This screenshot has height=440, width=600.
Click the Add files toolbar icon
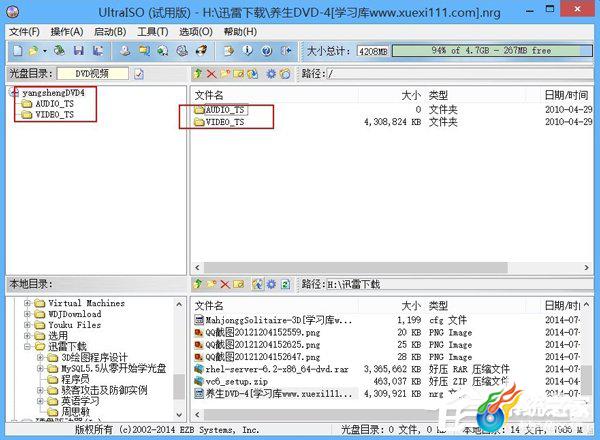pos(229,51)
